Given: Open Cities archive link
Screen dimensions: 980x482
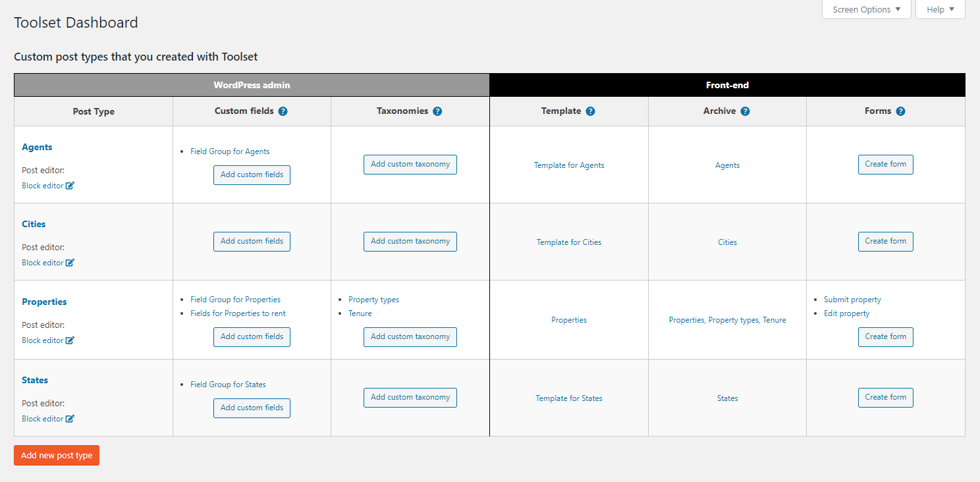Looking at the screenshot, I should point(727,242).
